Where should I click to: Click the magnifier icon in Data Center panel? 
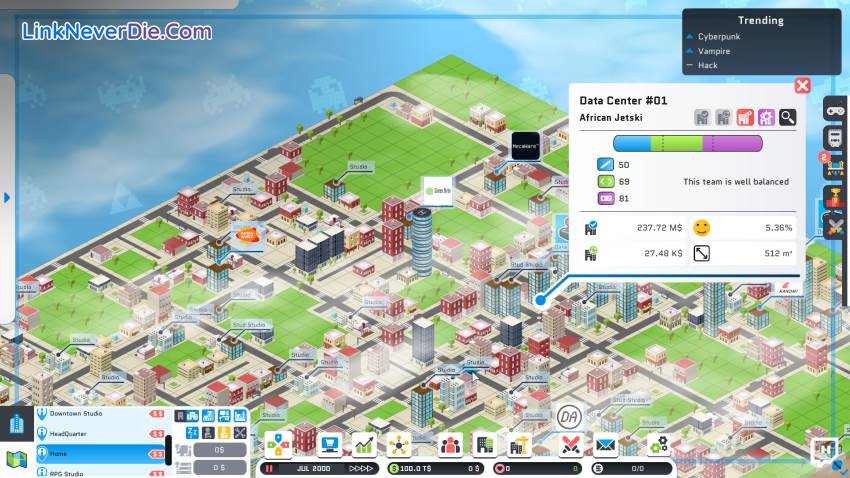788,118
